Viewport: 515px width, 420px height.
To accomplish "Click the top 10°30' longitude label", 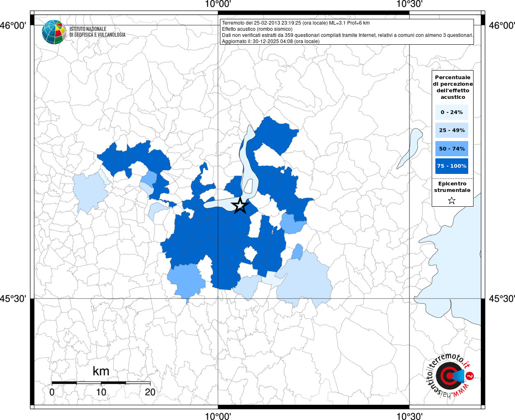I will pyautogui.click(x=410, y=5).
